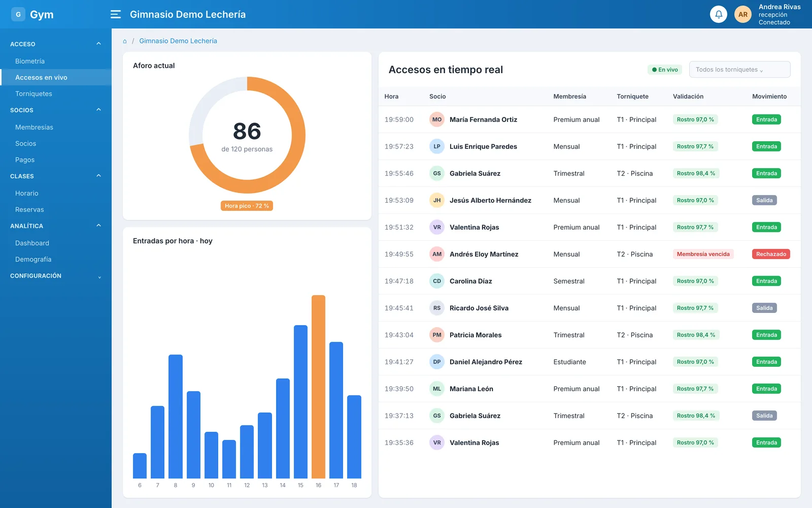The width and height of the screenshot is (812, 508).
Task: Toggle the hamburger sidebar menu icon
Action: (116, 14)
